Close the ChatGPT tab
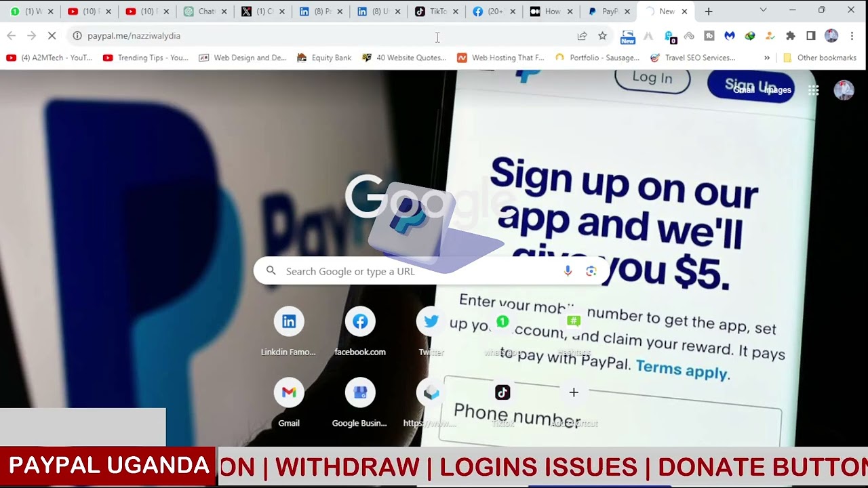 (x=224, y=12)
